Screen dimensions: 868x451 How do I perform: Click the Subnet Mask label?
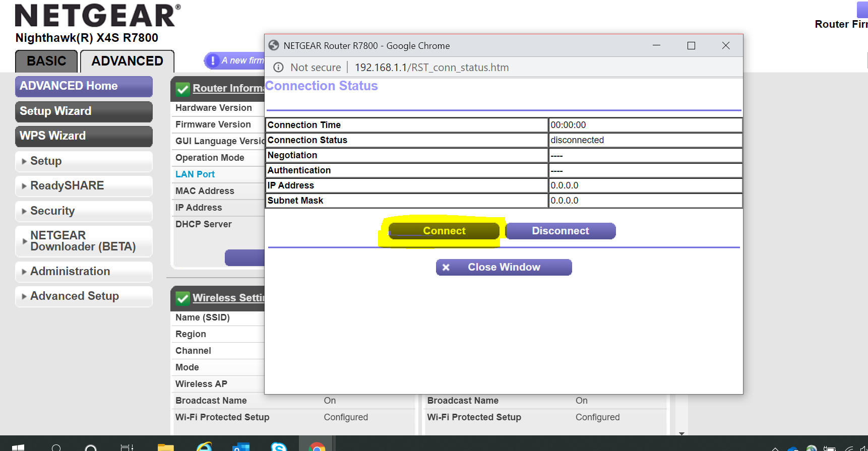pyautogui.click(x=295, y=201)
